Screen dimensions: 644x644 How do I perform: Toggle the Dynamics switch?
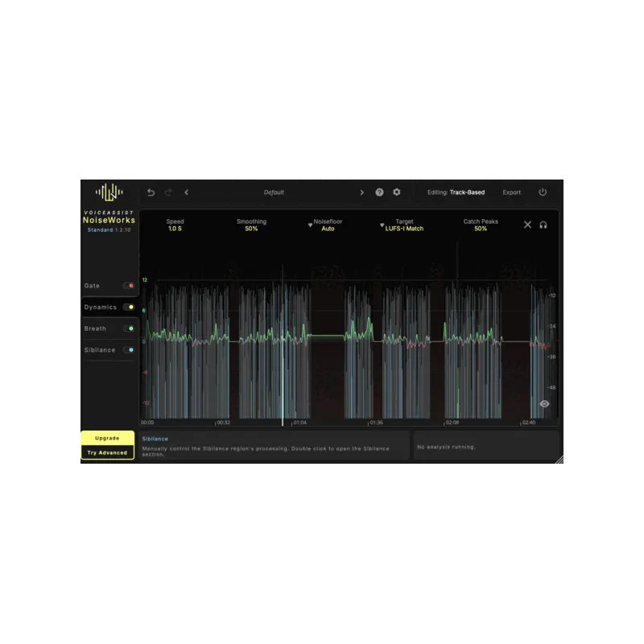click(129, 307)
